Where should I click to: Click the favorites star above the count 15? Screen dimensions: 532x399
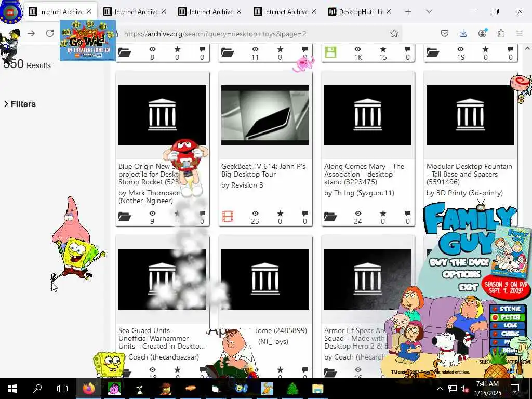(383, 49)
